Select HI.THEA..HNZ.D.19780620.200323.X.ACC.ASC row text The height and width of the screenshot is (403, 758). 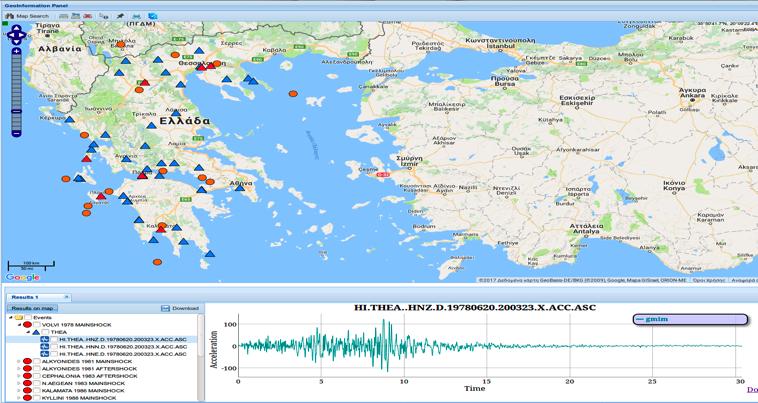[123, 339]
